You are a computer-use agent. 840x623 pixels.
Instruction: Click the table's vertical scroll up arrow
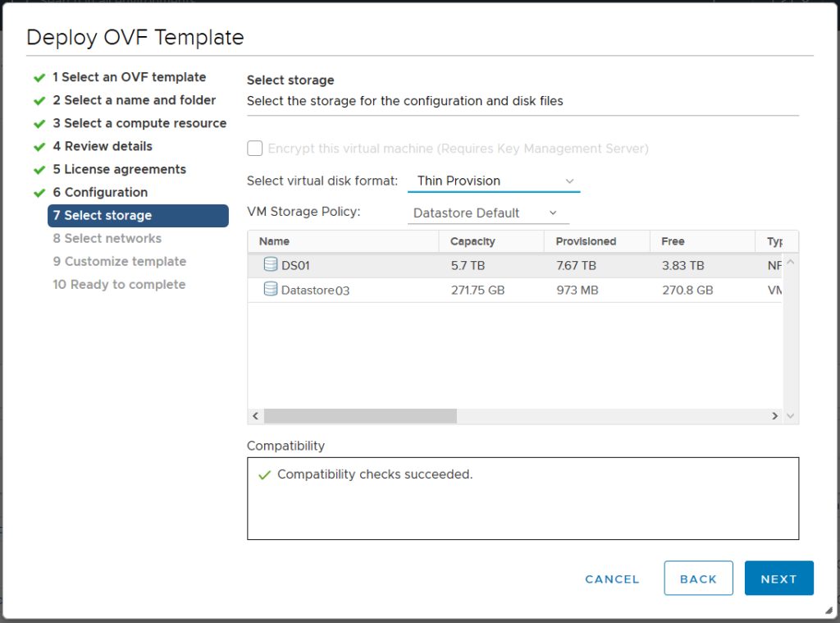pyautogui.click(x=791, y=263)
